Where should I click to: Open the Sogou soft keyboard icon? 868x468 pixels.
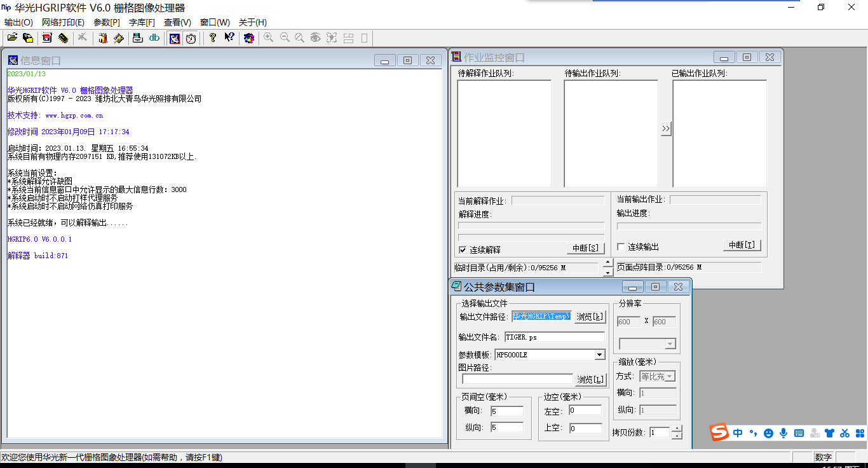[x=799, y=433]
